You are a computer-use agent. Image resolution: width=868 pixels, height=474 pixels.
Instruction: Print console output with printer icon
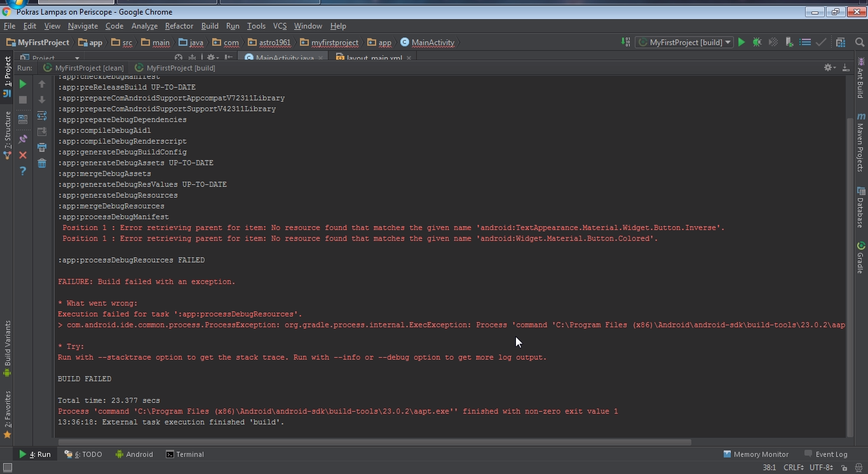tap(42, 147)
